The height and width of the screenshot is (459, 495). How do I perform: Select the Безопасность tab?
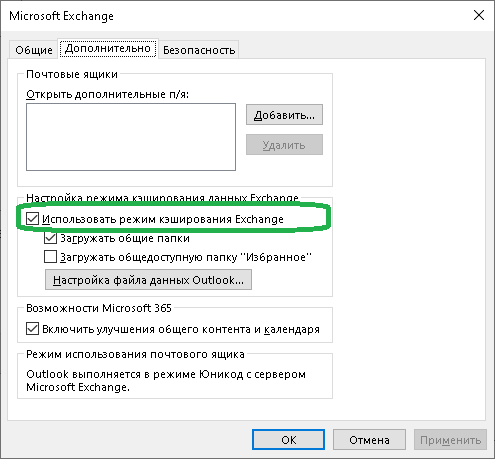199,50
